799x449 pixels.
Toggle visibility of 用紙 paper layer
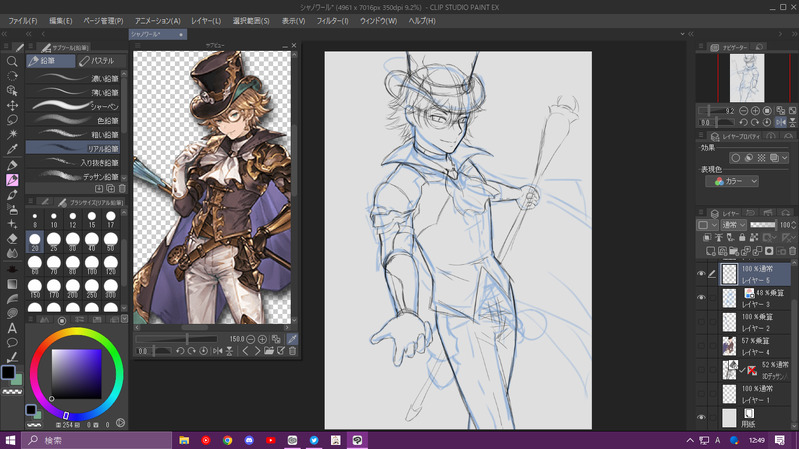coord(701,417)
